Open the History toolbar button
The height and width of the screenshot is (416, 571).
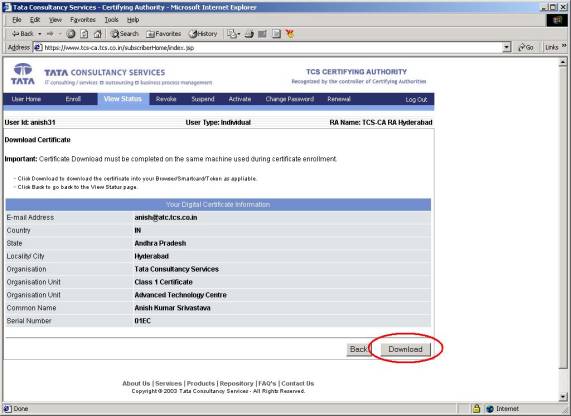pyautogui.click(x=203, y=34)
